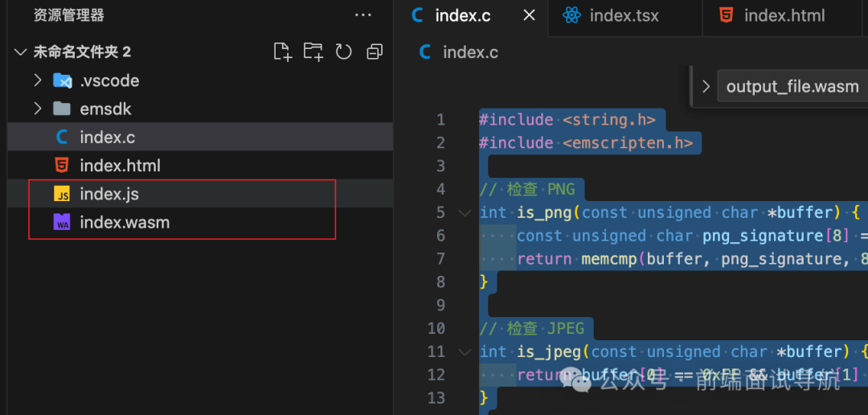Collapse the 未命名文件夹 2 root folder
868x415 pixels.
(20, 52)
